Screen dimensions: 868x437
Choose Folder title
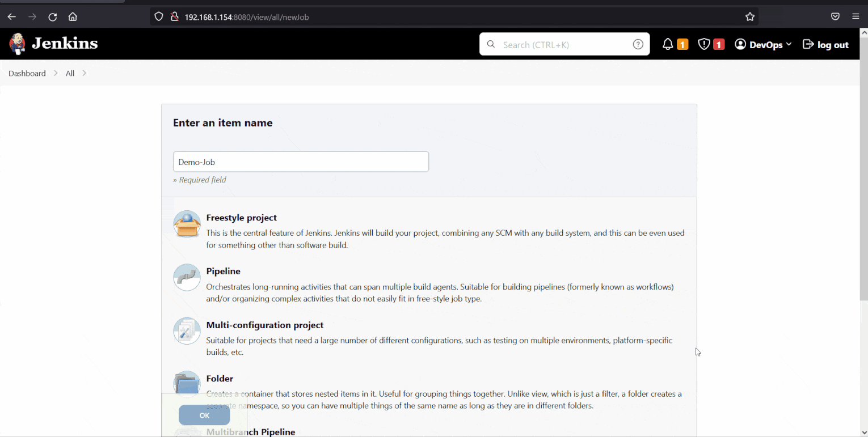click(220, 378)
